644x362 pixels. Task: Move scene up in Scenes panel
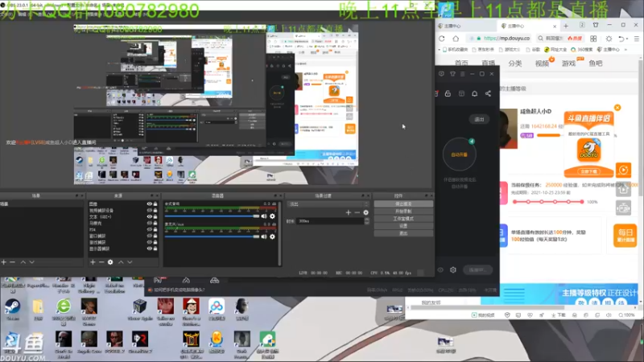coord(23,262)
